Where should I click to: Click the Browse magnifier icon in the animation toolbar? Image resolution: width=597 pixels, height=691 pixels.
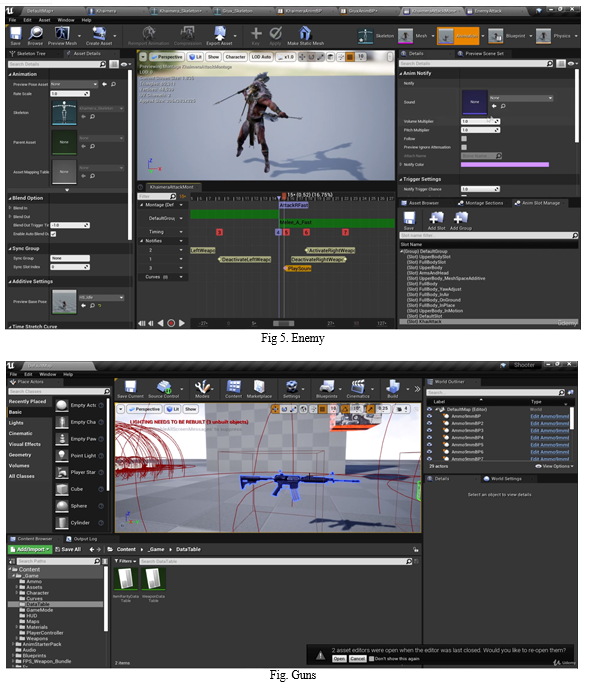35,34
